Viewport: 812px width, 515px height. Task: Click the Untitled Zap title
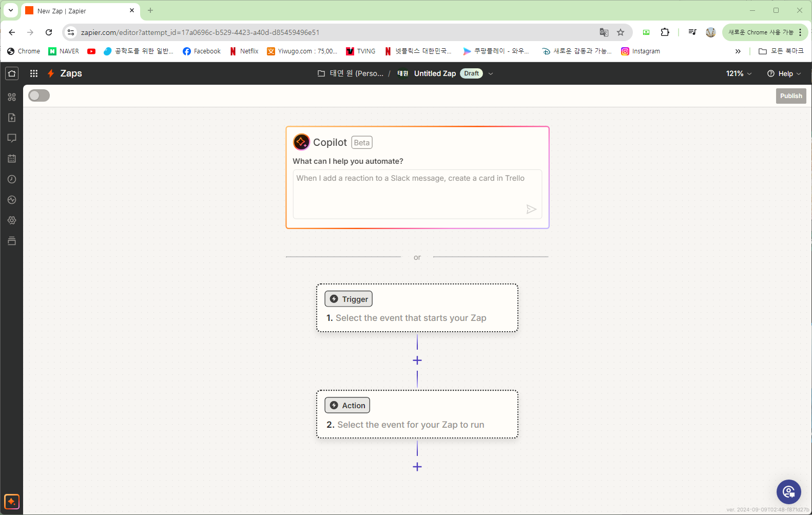tap(435, 73)
